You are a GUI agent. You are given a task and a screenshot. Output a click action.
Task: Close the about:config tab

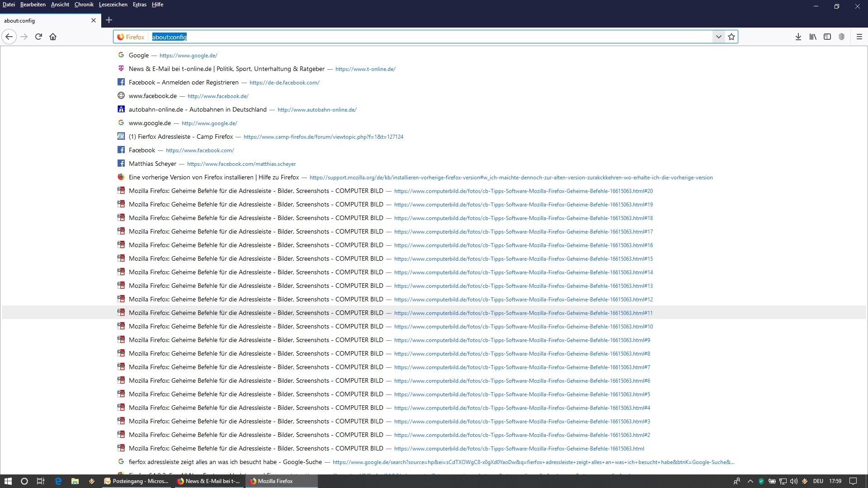[x=94, y=20]
